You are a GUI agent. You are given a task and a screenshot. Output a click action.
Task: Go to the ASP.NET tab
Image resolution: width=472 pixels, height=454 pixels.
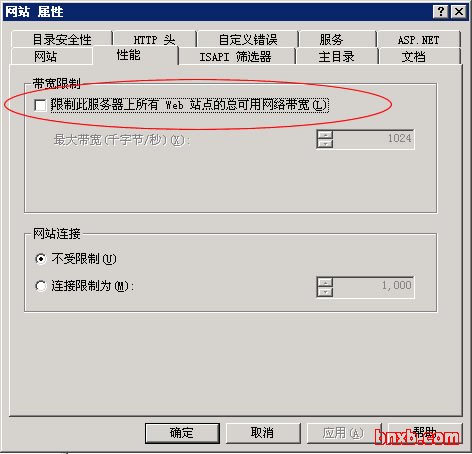click(x=419, y=39)
